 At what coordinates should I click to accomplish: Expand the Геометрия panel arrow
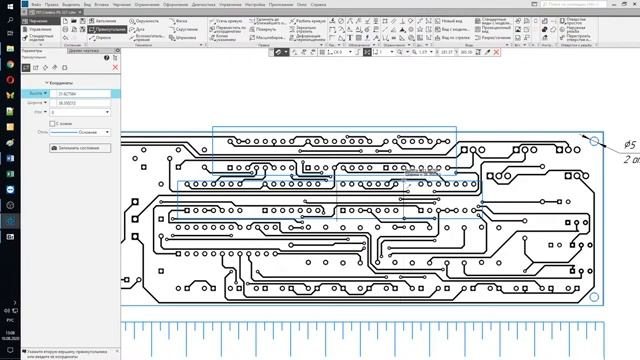201,45
